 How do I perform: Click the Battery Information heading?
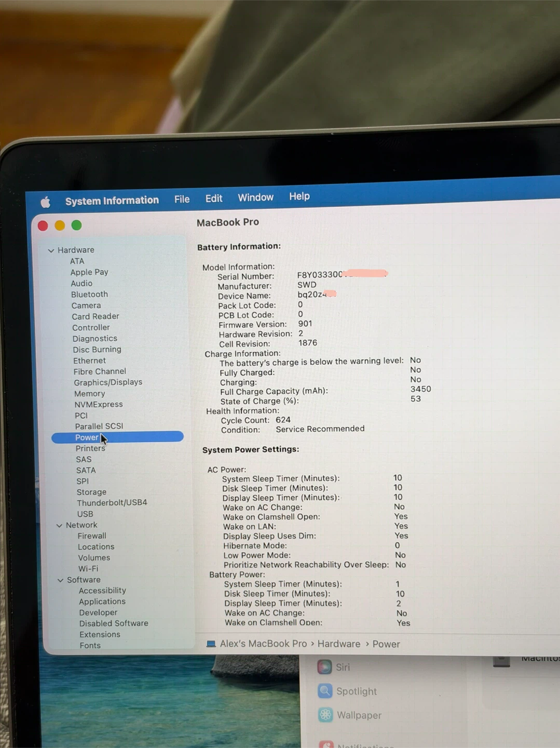239,247
